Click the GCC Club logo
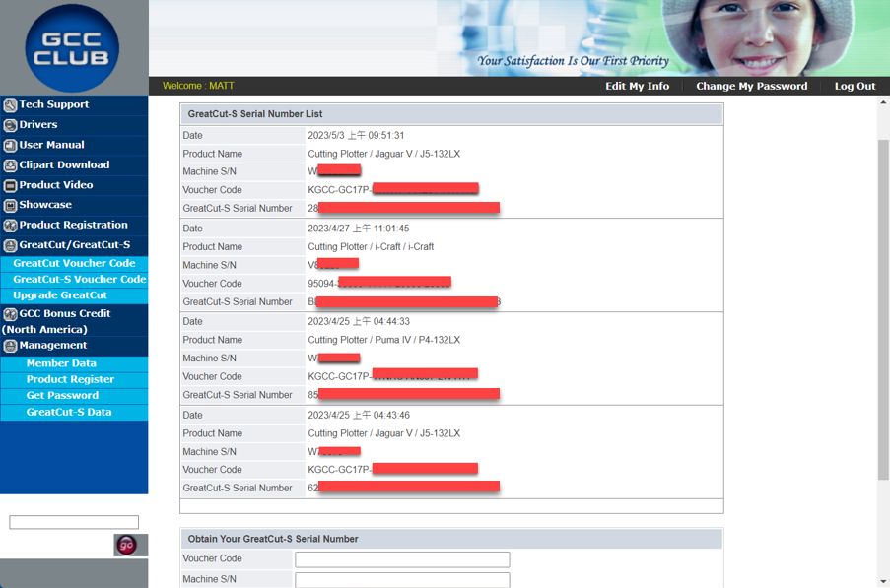Viewport: 890px width, 588px height. [72, 48]
